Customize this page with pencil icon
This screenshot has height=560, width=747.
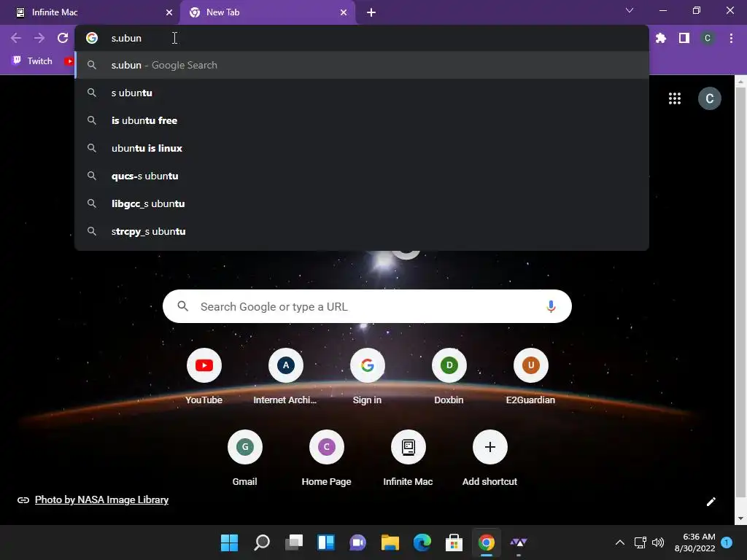(711, 502)
